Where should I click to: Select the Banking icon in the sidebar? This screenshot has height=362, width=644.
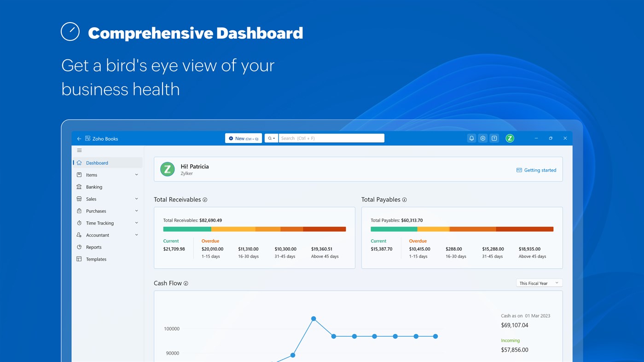tap(79, 187)
